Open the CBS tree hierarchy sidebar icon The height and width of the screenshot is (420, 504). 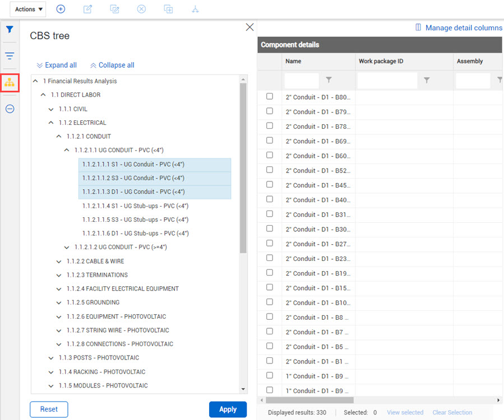pos(10,83)
